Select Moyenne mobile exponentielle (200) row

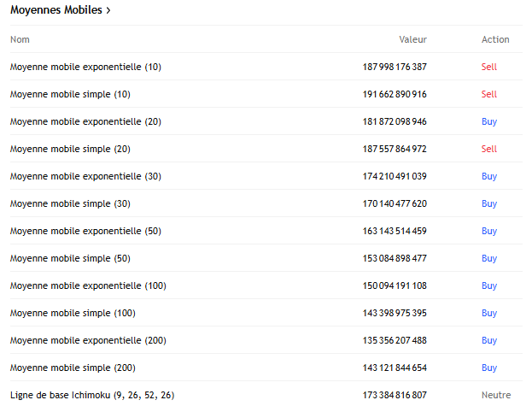266,340
